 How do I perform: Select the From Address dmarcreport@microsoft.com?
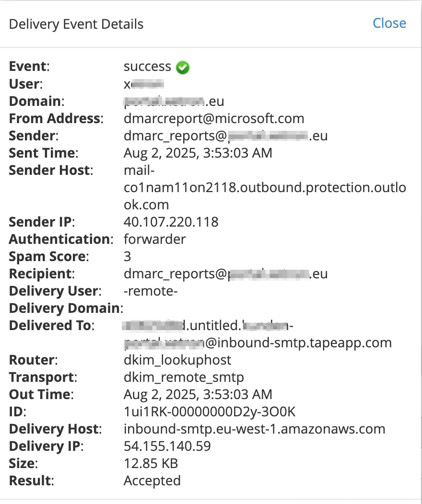[214, 119]
